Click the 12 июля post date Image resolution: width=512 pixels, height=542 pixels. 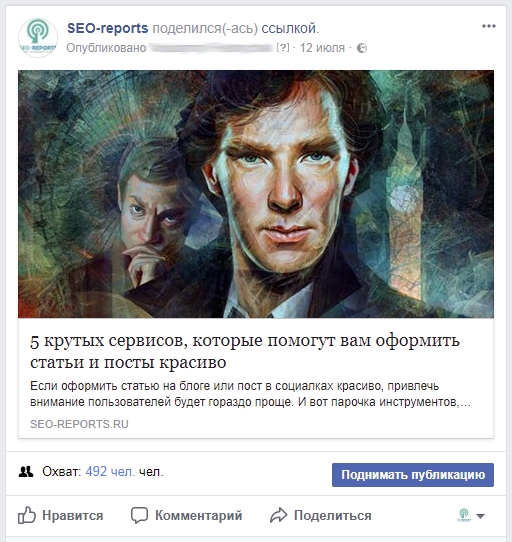click(322, 48)
